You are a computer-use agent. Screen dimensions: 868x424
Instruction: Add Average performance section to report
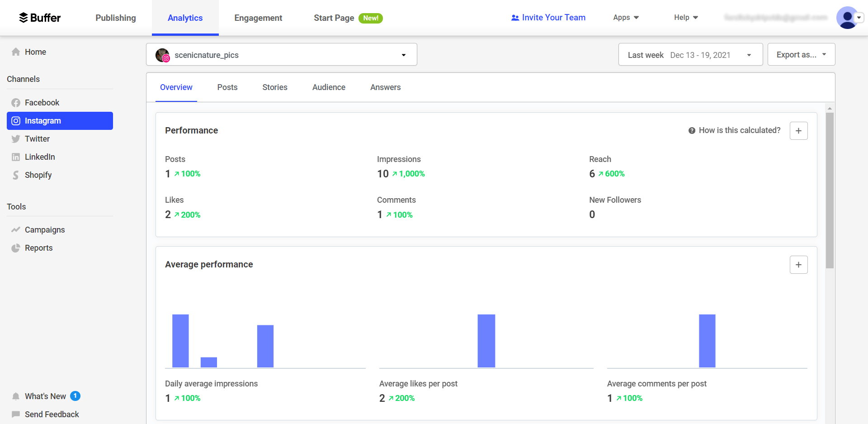799,265
